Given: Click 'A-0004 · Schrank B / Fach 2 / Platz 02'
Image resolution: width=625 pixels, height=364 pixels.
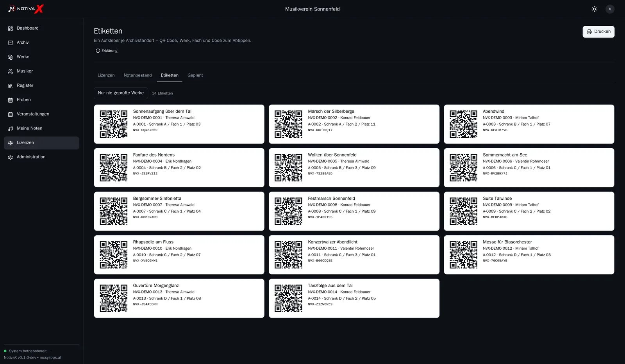Looking at the screenshot, I should 167,168.
